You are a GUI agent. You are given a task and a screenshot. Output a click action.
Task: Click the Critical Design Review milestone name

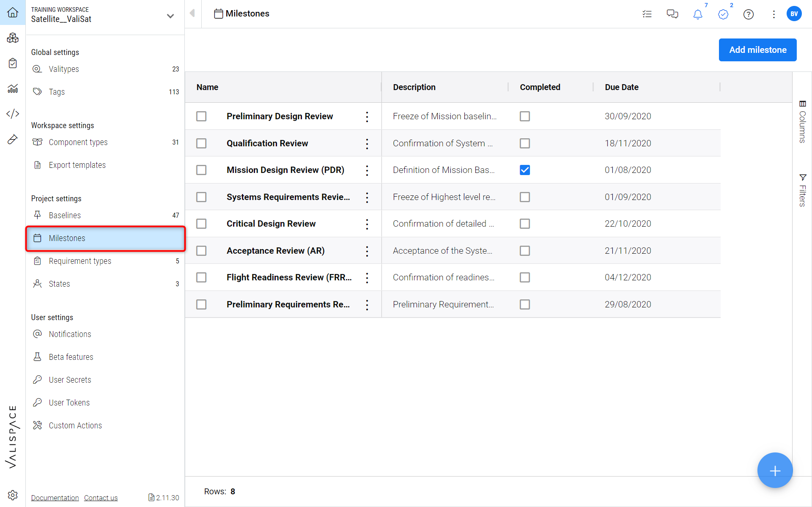[271, 224]
